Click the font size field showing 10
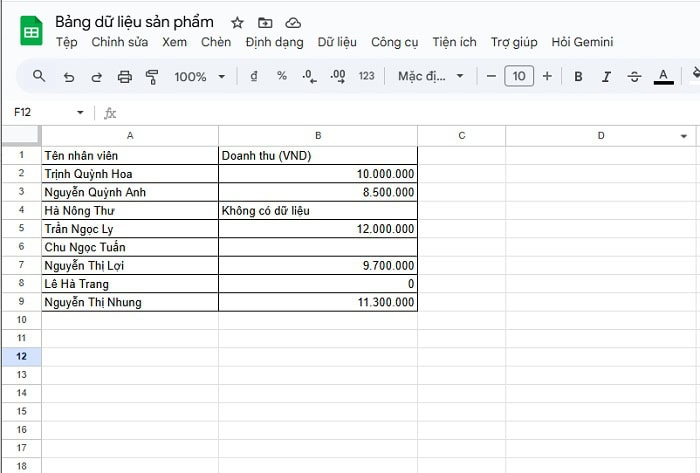Screen dimensions: 700x473 (x=519, y=76)
